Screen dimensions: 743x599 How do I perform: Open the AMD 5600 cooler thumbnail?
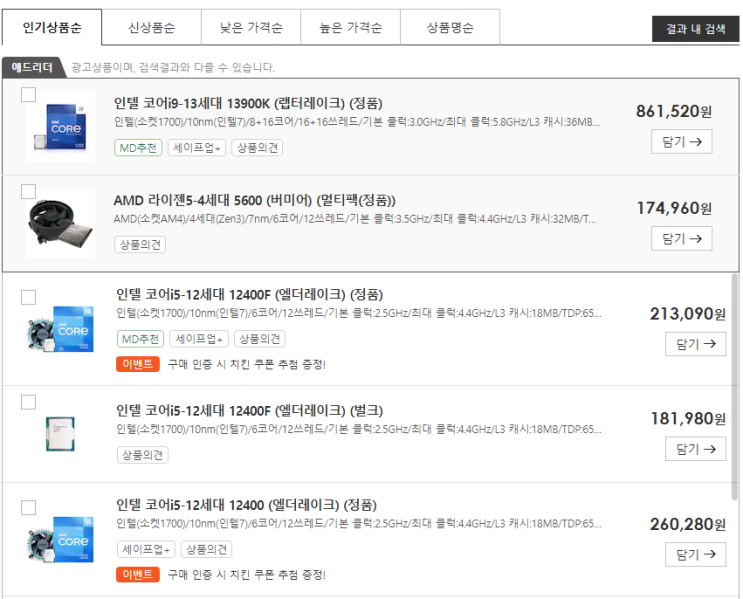(60, 223)
